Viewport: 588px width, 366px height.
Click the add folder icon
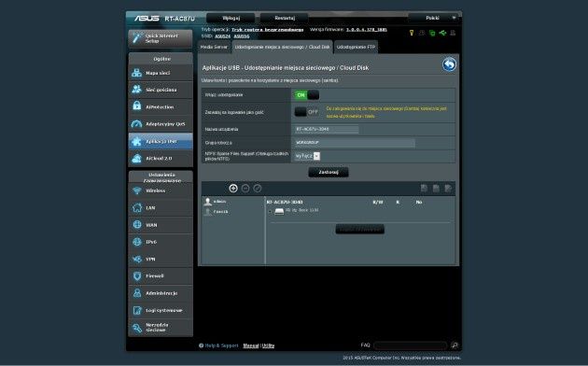pos(424,189)
